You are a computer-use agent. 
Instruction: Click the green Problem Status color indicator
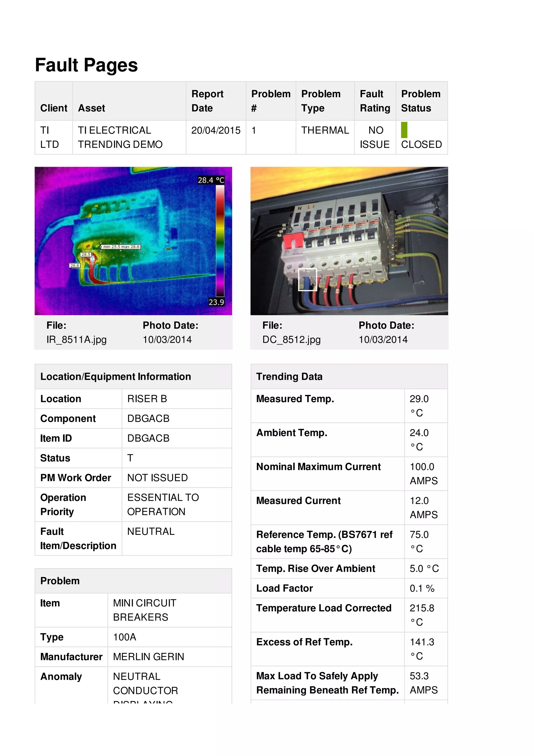(404, 130)
